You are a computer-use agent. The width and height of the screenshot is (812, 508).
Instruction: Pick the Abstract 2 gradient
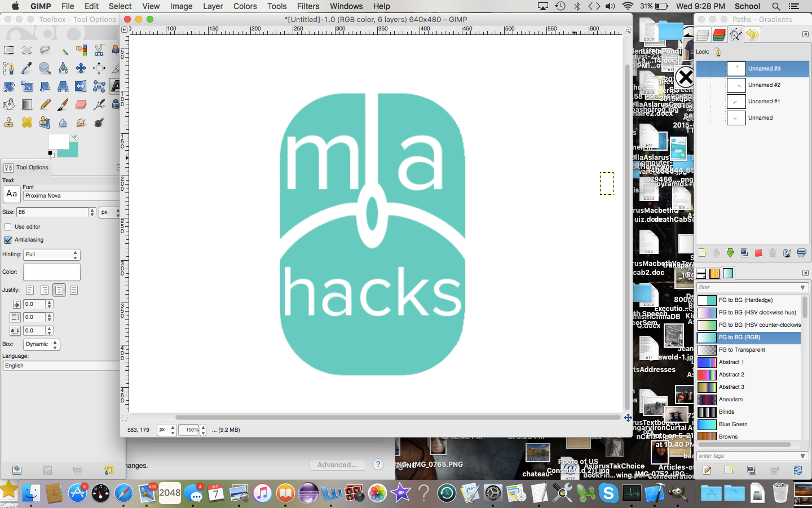(x=749, y=375)
